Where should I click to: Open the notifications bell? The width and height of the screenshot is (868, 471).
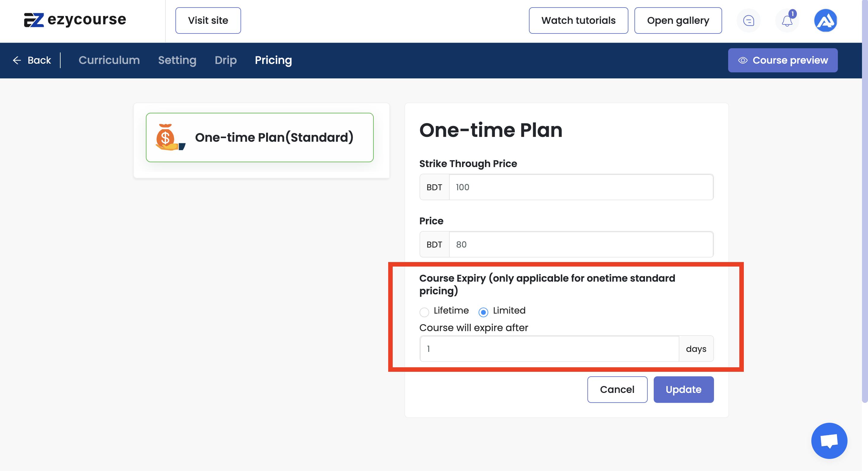click(x=787, y=21)
